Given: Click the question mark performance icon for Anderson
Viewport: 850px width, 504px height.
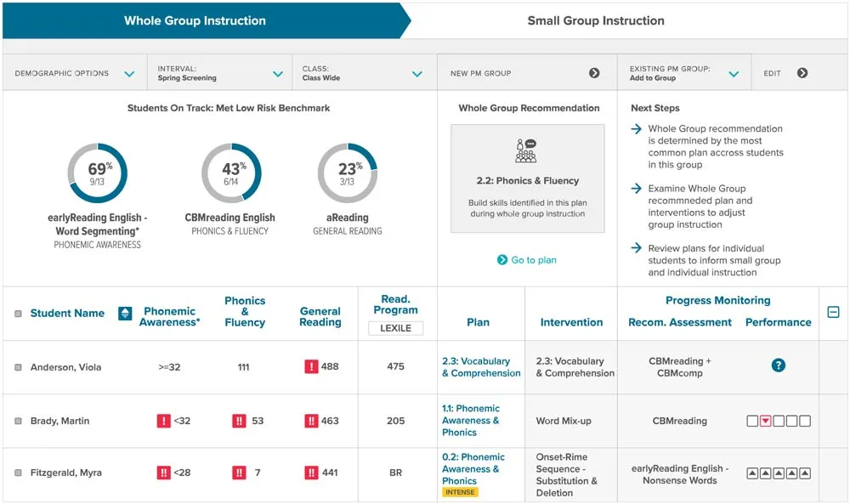Looking at the screenshot, I should pyautogui.click(x=778, y=365).
